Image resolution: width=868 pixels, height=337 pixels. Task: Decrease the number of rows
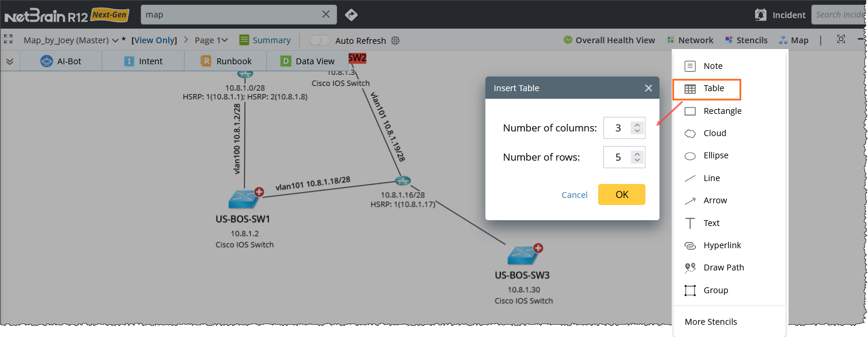637,160
